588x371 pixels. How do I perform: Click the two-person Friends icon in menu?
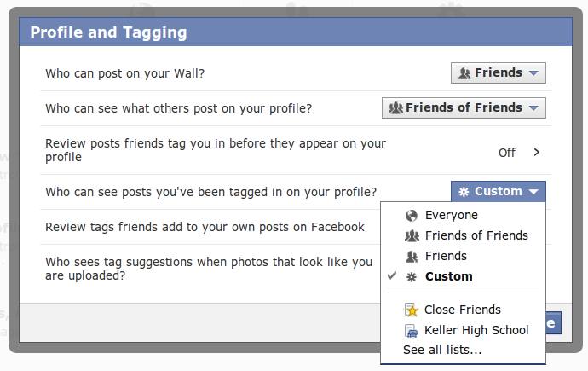tap(412, 257)
